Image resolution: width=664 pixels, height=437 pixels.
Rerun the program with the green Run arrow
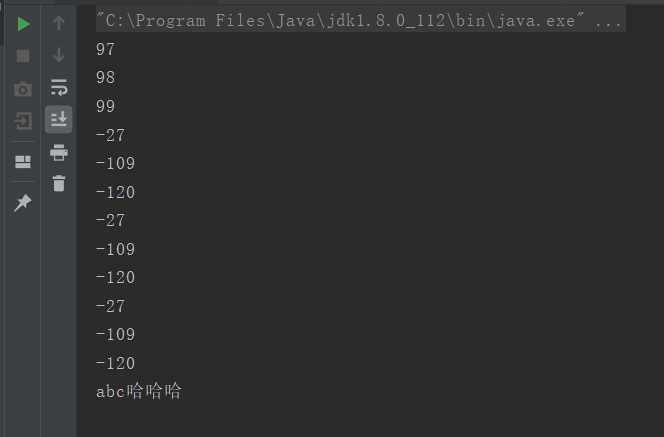click(x=23, y=24)
